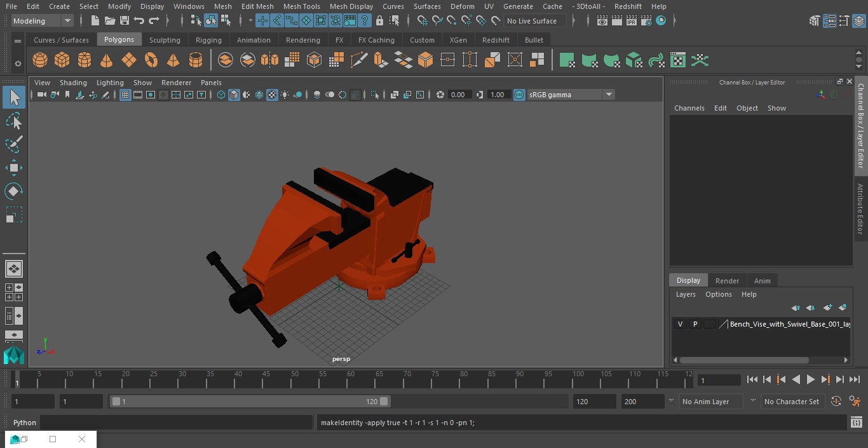Activate the Select tool arrow
The width and height of the screenshot is (868, 448).
click(14, 97)
